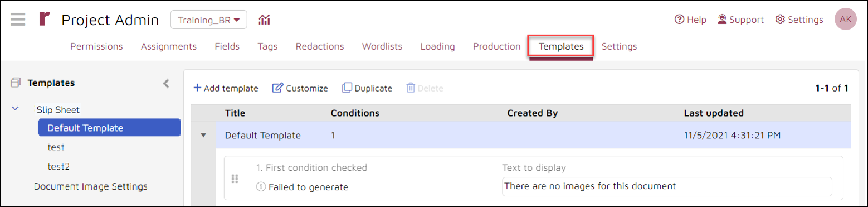Open the analytics chart icon
This screenshot has width=868, height=207.
coord(264,20)
